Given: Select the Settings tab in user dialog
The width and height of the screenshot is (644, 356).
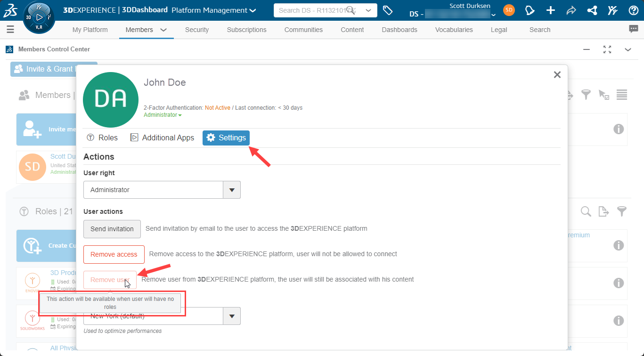Looking at the screenshot, I should coord(226,138).
